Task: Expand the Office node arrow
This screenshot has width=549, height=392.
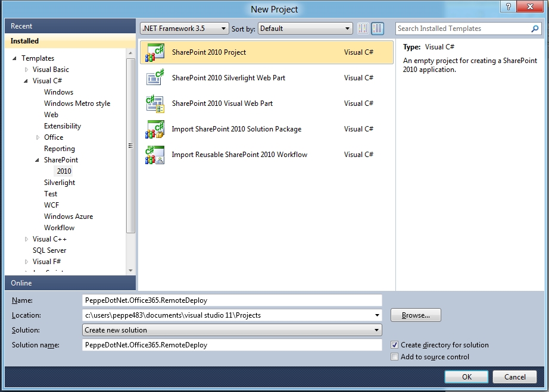Action: click(38, 137)
